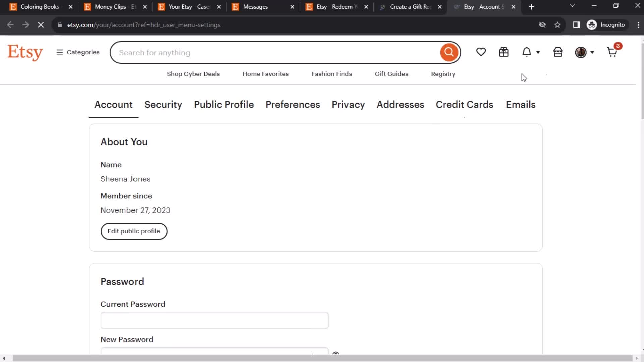Expand the notifications dropdown arrow
The width and height of the screenshot is (644, 362).
538,53
